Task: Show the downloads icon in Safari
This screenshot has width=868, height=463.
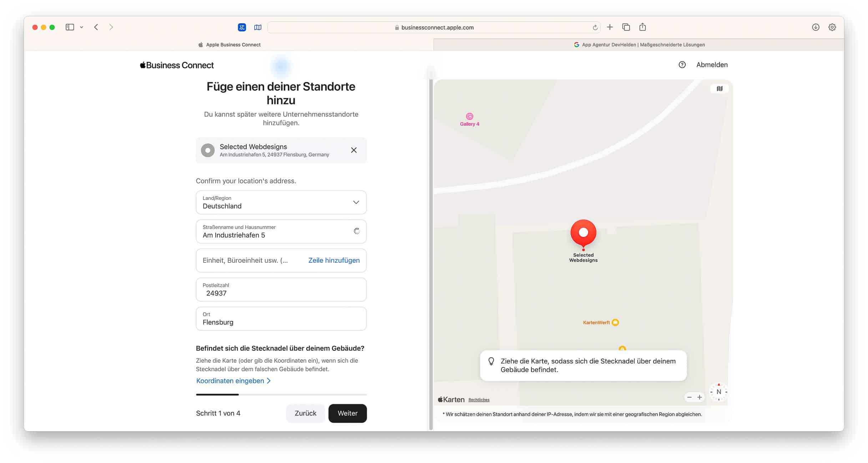Action: [x=816, y=27]
